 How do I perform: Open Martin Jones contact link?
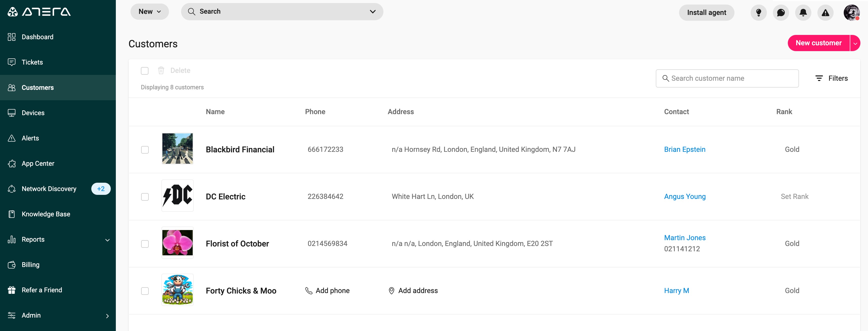click(x=685, y=238)
